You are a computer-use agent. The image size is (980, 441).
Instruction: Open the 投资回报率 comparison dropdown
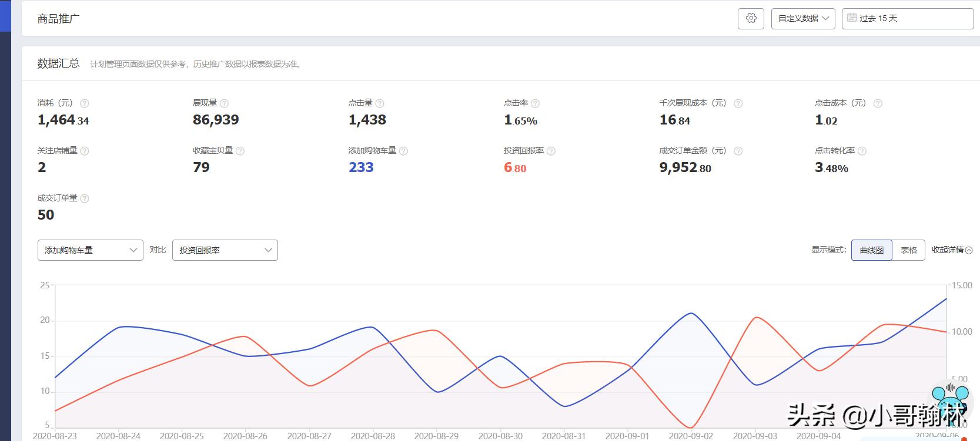(x=225, y=250)
